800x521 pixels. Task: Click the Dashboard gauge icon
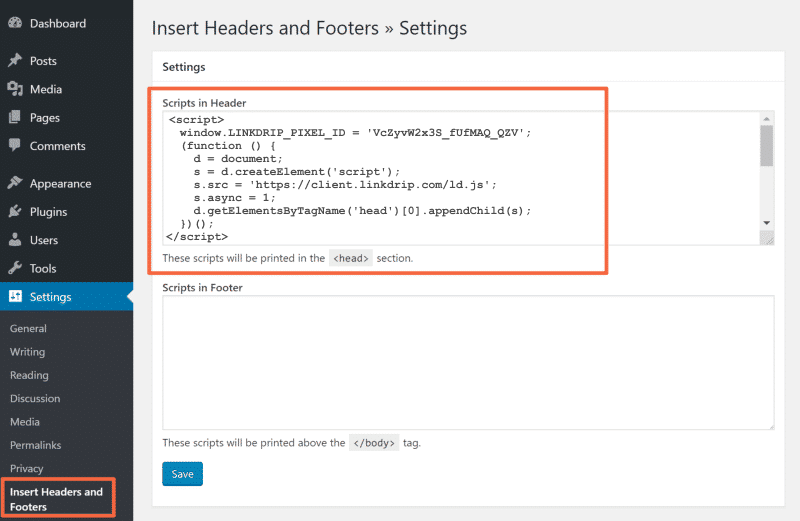(x=15, y=23)
